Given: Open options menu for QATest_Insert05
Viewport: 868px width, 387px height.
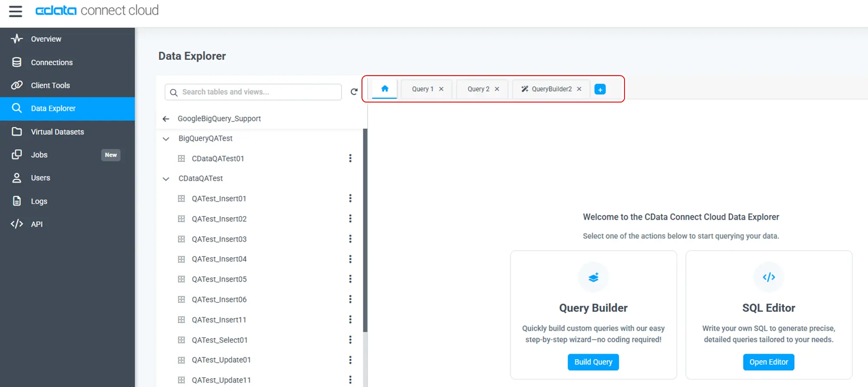Looking at the screenshot, I should coord(350,279).
